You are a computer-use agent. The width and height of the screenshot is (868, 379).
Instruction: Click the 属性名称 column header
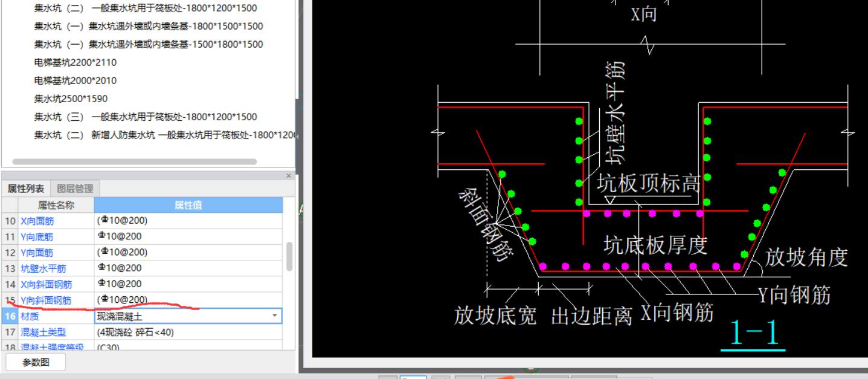[x=56, y=206]
